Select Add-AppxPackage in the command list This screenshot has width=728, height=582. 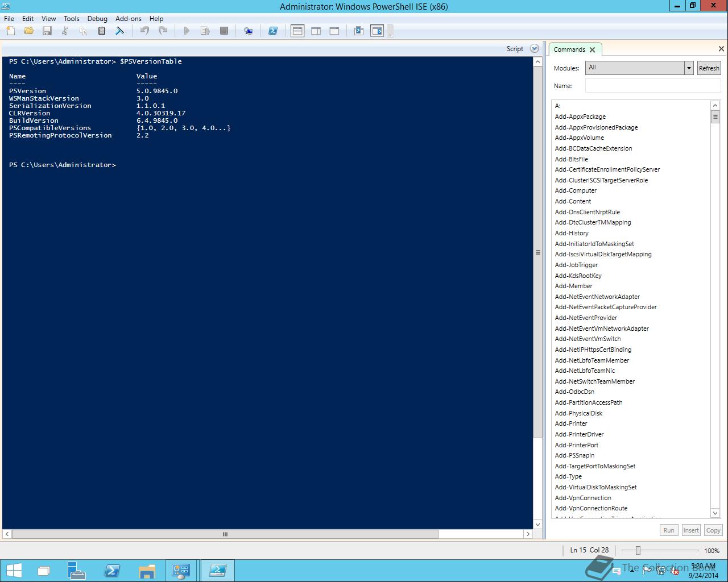580,117
